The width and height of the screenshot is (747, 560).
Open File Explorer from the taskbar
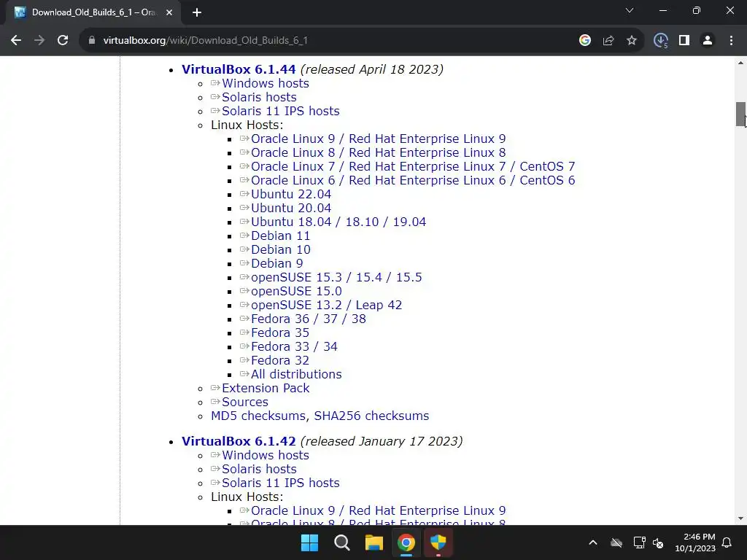374,542
